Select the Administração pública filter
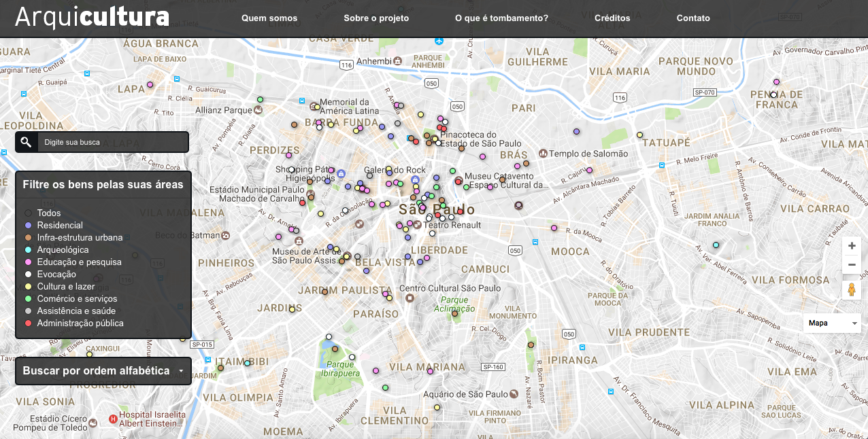The width and height of the screenshot is (868, 439). point(74,323)
